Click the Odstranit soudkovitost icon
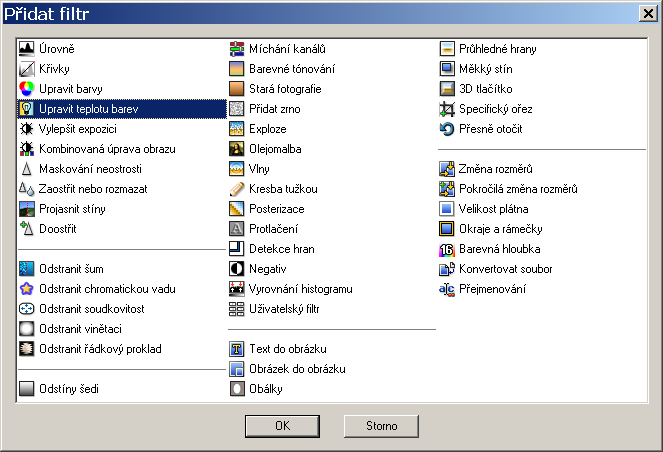This screenshot has width=663, height=452. tap(26, 309)
